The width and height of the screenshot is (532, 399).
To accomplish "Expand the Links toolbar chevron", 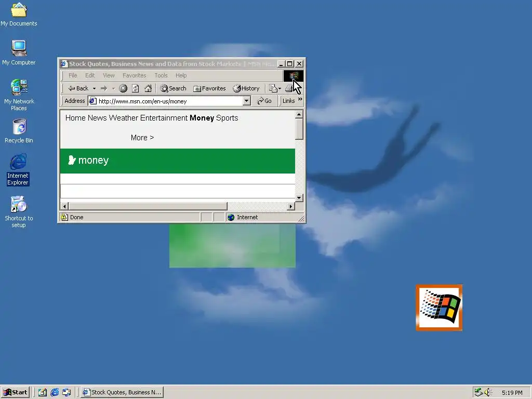I will [300, 99].
